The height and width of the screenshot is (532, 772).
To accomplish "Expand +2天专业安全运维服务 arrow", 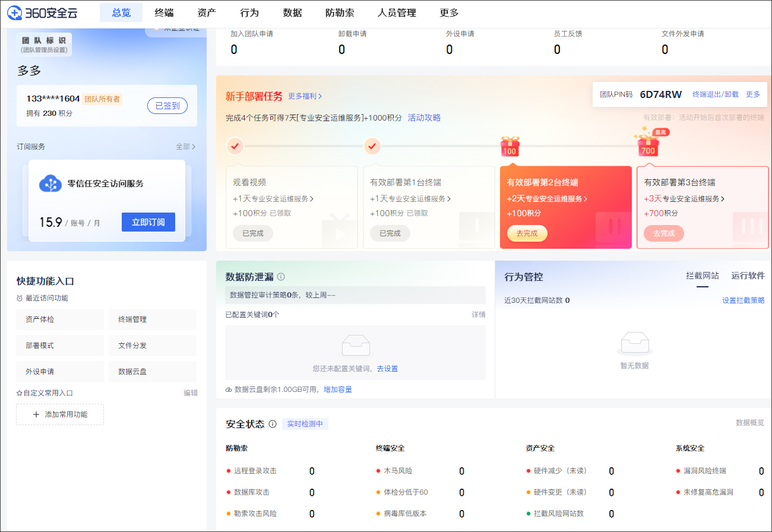I will (586, 199).
